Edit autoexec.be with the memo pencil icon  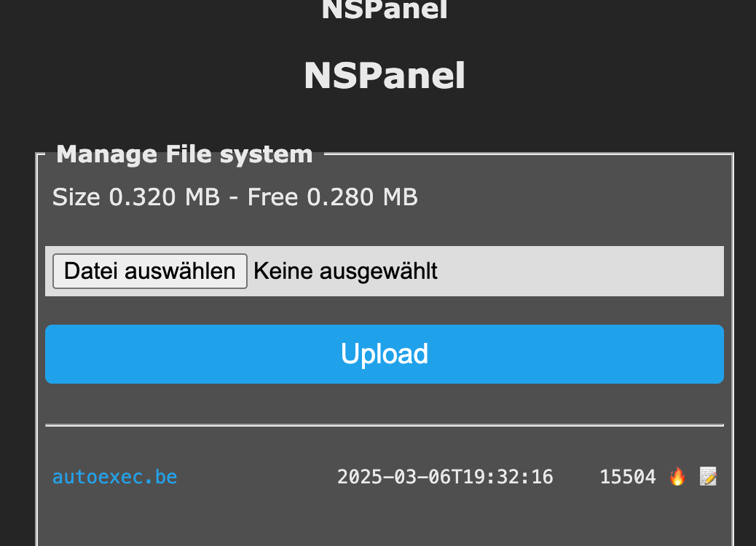(x=708, y=477)
